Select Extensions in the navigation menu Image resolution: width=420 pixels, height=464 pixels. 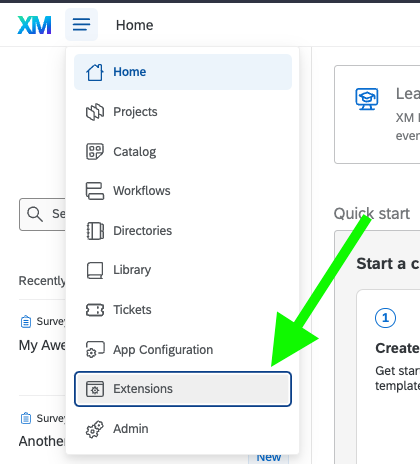pyautogui.click(x=183, y=389)
